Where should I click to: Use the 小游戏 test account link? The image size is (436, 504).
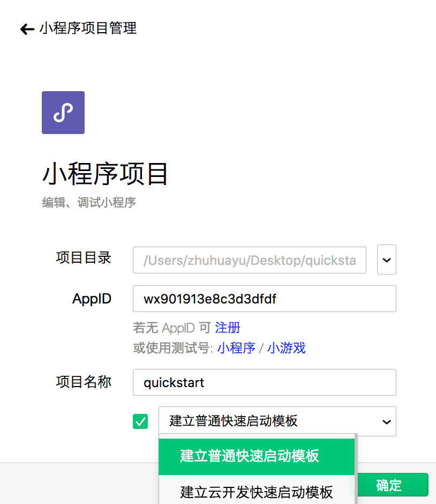[x=286, y=348]
